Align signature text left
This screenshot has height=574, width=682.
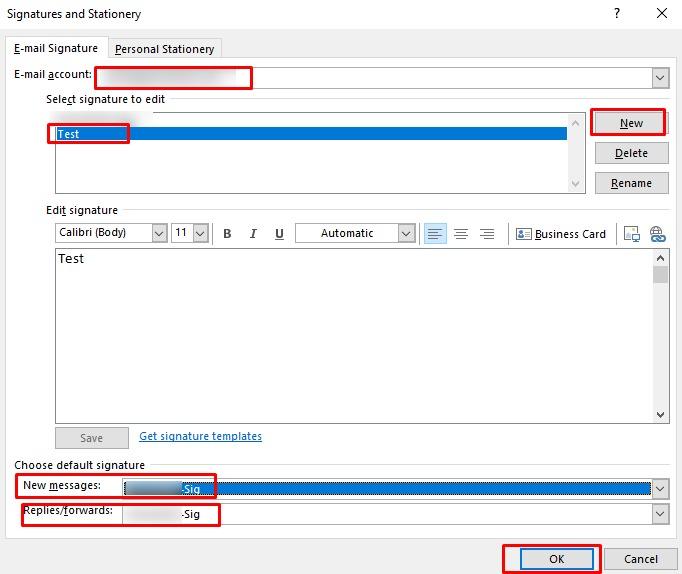tap(435, 234)
